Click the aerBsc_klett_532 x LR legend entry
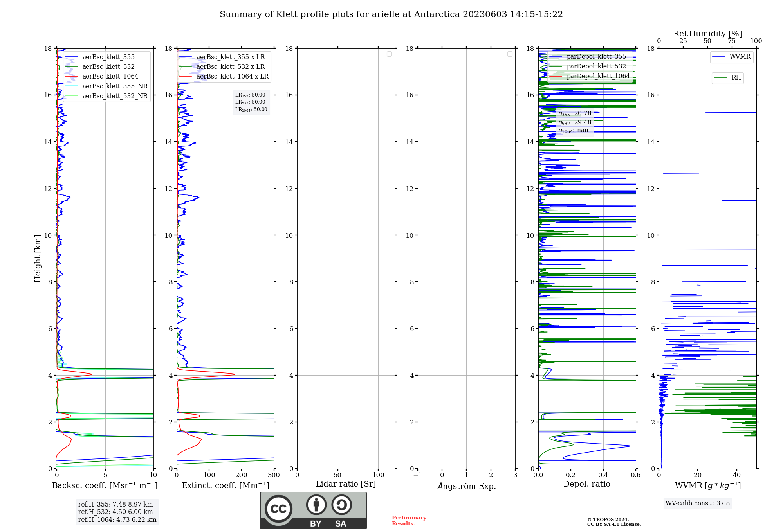 tap(222, 67)
